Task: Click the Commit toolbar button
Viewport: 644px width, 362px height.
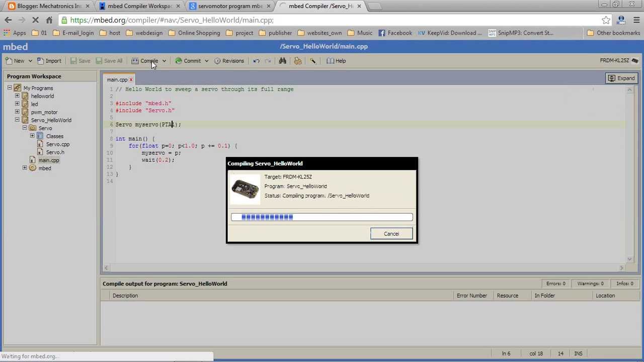Action: point(188,61)
